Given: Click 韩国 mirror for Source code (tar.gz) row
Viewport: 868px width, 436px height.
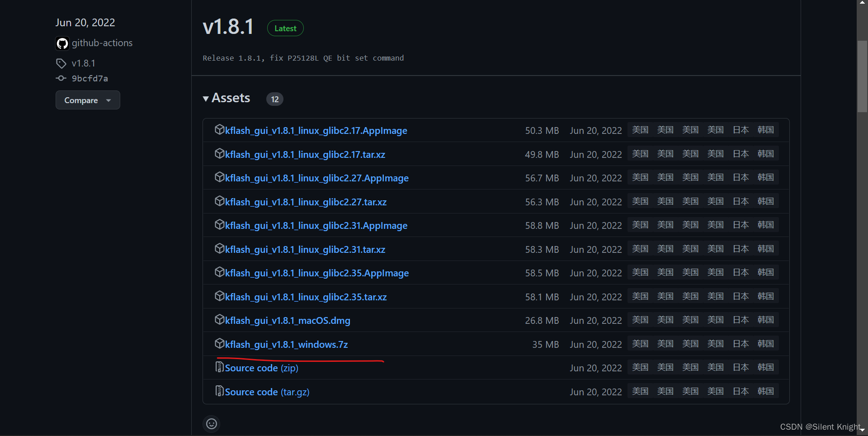Looking at the screenshot, I should [766, 391].
